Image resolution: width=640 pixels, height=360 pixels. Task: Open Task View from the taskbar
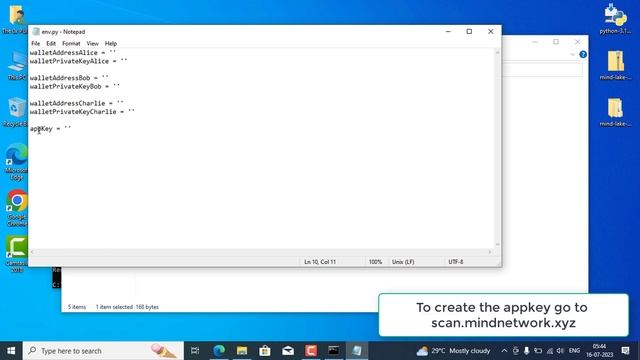(195, 351)
